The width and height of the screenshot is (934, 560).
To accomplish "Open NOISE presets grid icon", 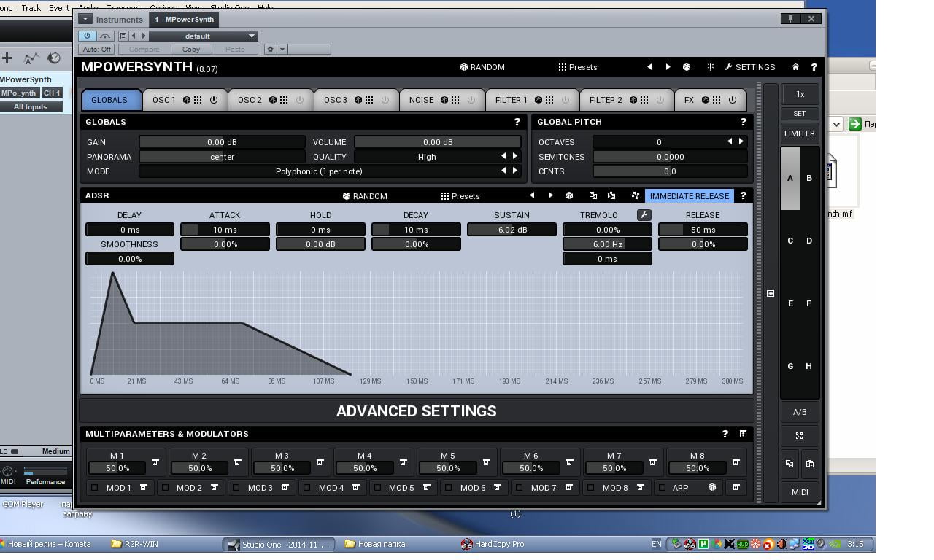I will click(x=455, y=100).
